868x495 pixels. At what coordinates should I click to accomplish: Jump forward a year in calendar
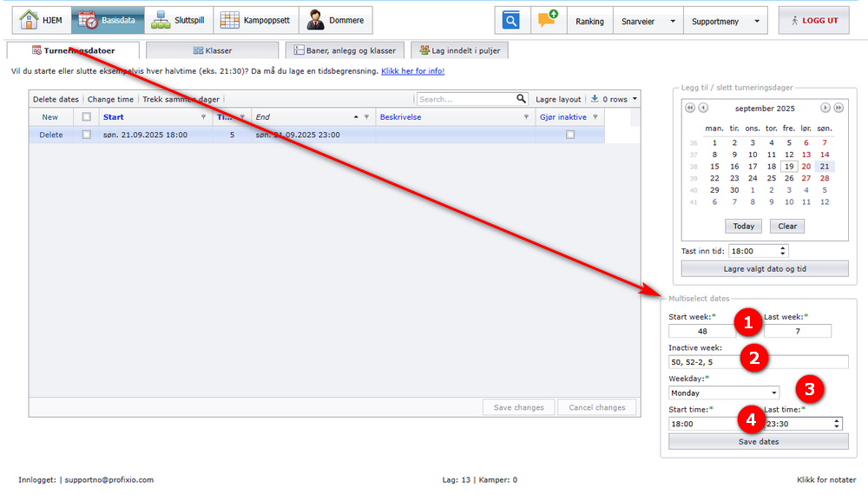tap(838, 108)
